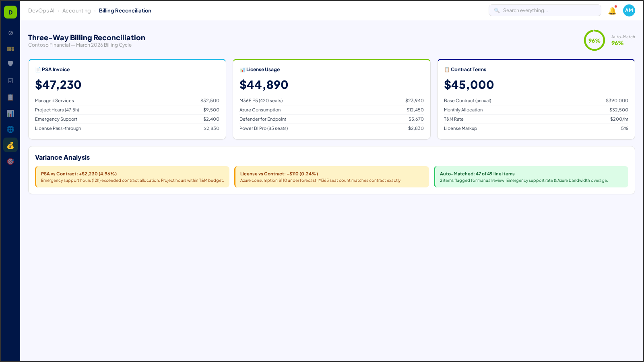Click the bar chart analytics sidebar icon
This screenshot has height=362, width=644.
pyautogui.click(x=10, y=113)
